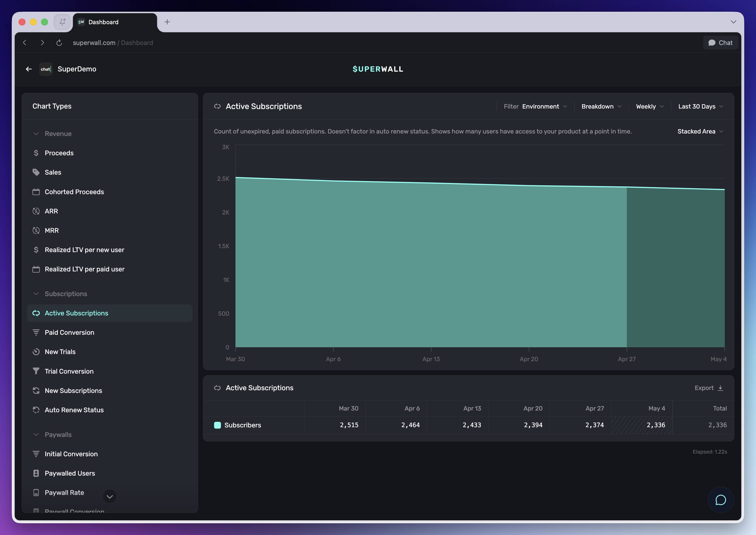
Task: Click the Realized LTV per new user icon
Action: [36, 250]
